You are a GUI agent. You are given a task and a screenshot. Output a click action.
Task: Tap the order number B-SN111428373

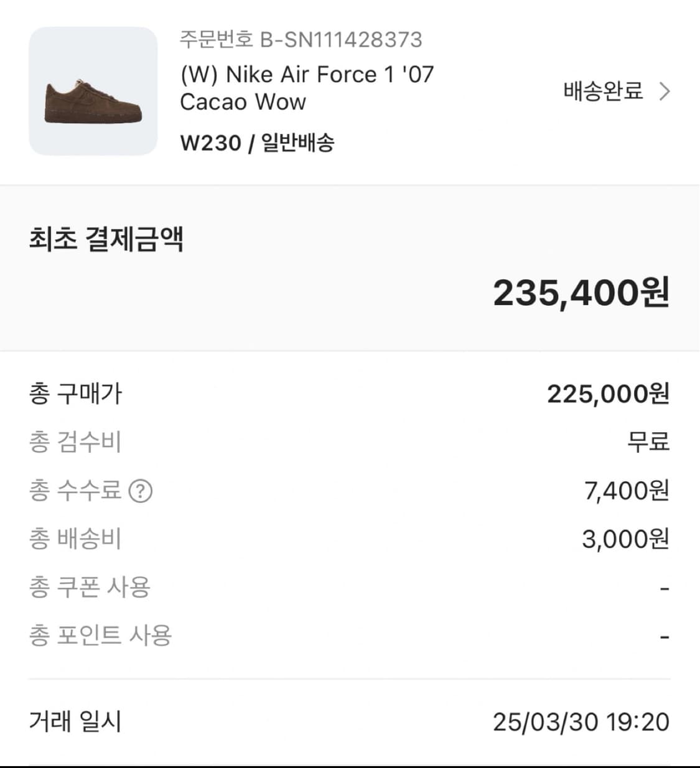[x=301, y=40]
